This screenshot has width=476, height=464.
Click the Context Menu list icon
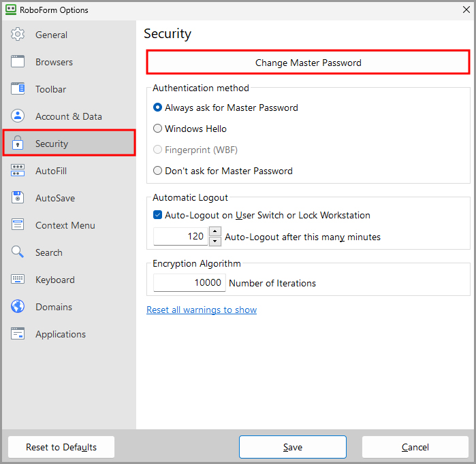tap(18, 225)
